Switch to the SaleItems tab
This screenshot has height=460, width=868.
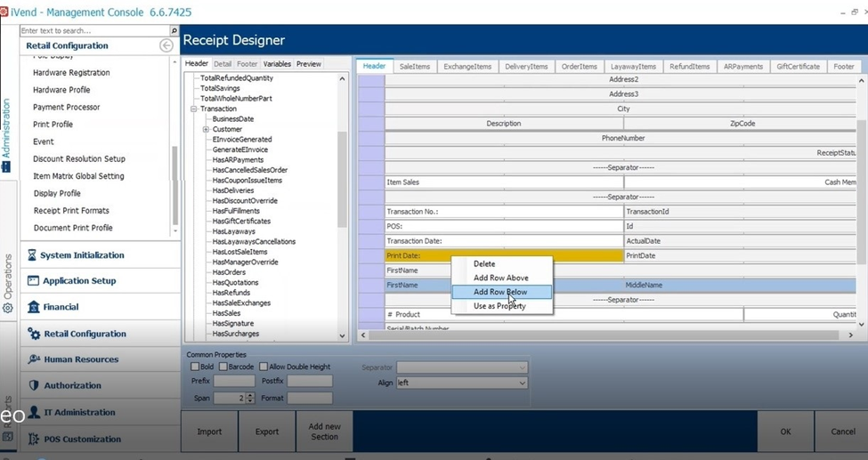(415, 67)
